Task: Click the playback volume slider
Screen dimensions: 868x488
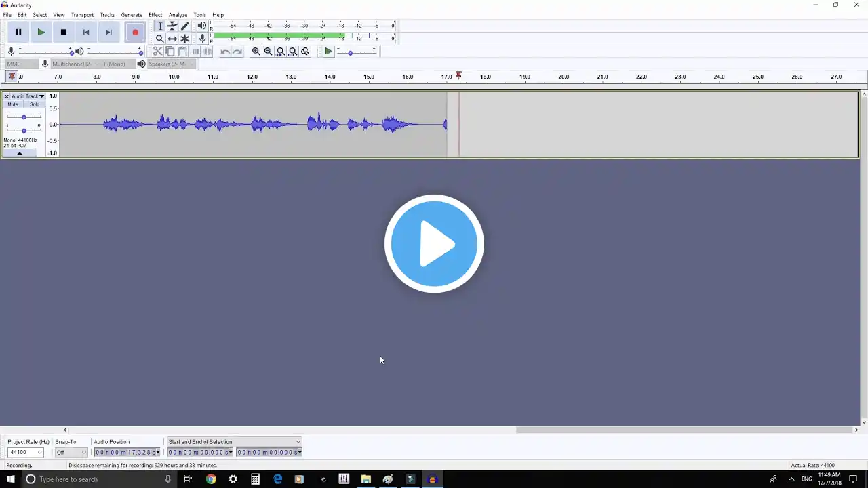Action: (x=115, y=52)
